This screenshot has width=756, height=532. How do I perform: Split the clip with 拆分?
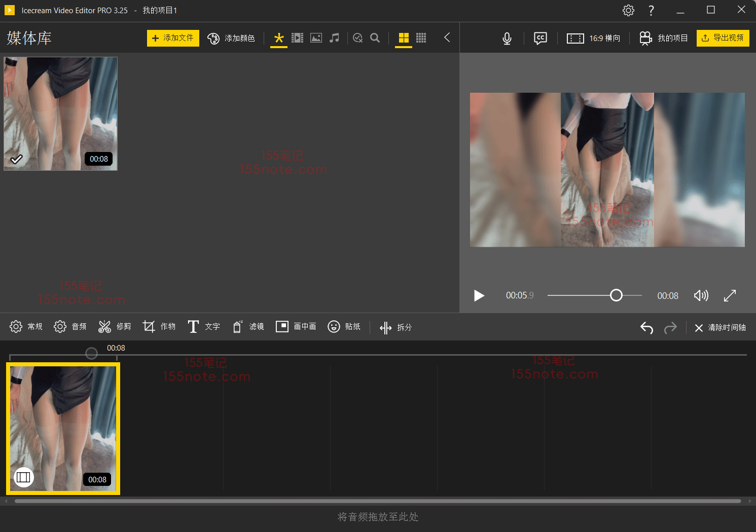tap(395, 327)
